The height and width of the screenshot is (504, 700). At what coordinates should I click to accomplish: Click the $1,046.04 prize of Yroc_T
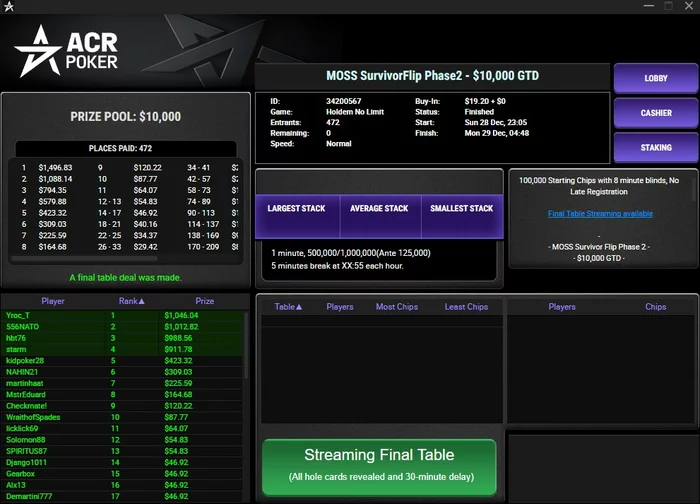coord(181,315)
